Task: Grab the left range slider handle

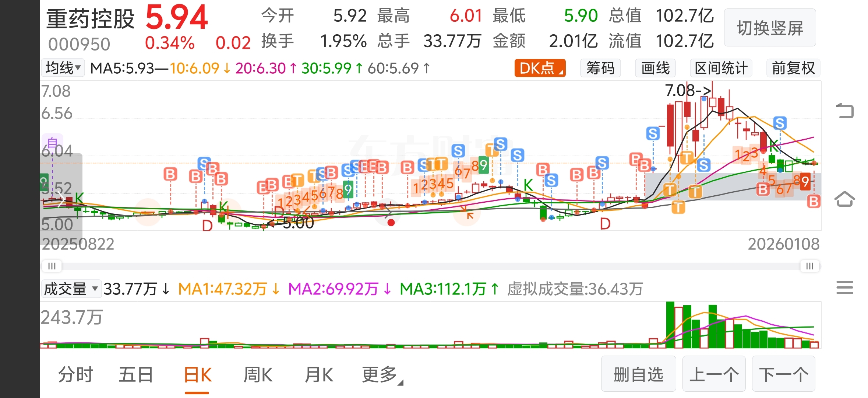Action: coord(52,266)
